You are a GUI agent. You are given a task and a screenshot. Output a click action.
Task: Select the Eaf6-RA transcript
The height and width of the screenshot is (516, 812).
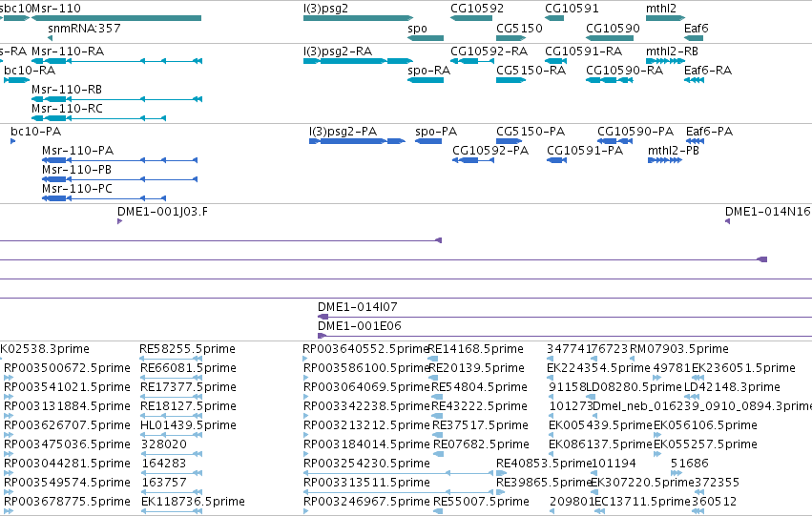(694, 80)
